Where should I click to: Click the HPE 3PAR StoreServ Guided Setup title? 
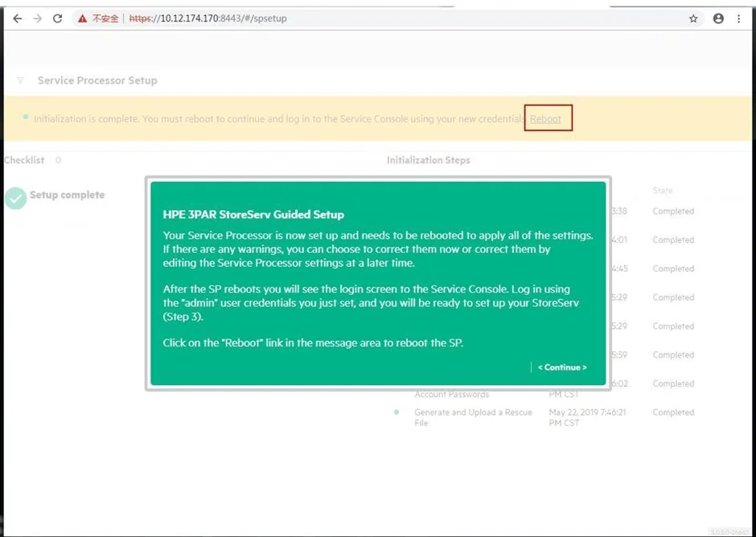[253, 215]
